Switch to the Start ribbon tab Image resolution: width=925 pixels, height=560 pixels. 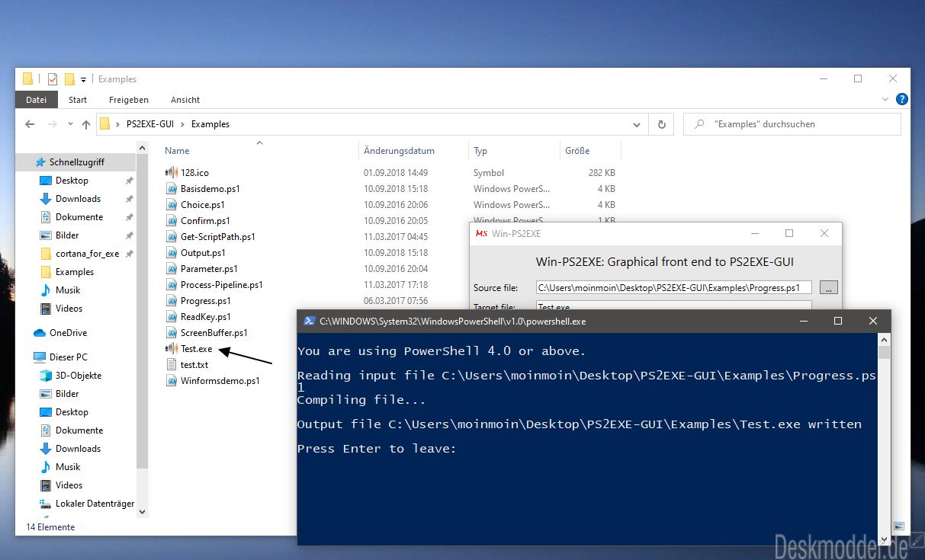pos(78,100)
